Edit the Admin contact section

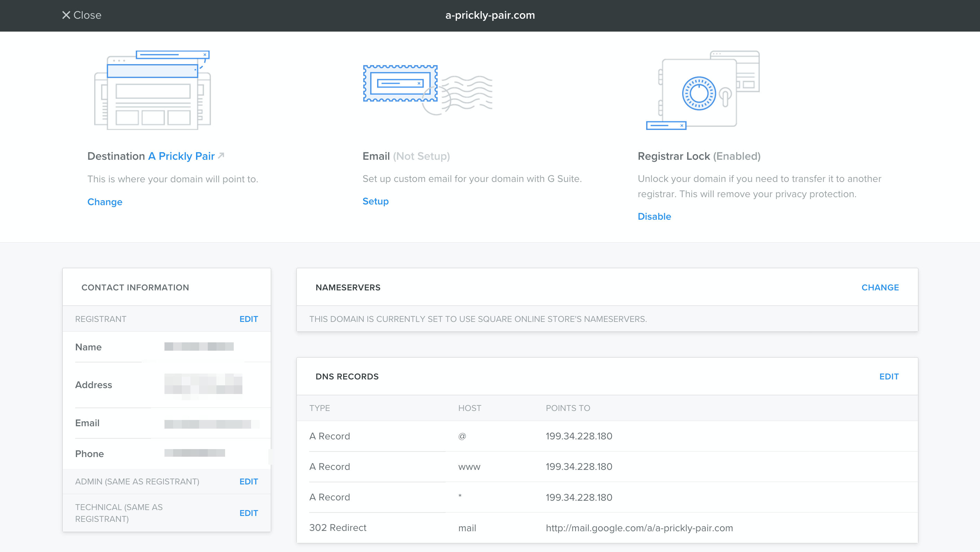click(248, 482)
